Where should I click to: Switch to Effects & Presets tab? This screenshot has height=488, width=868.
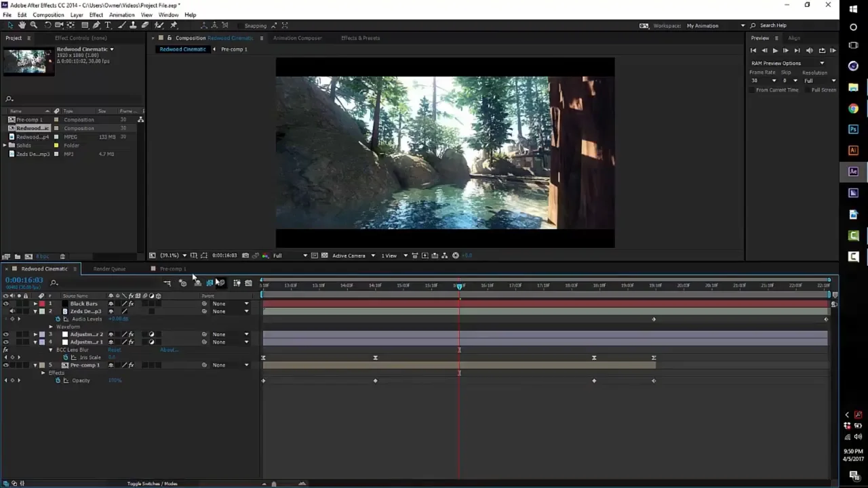tap(360, 38)
